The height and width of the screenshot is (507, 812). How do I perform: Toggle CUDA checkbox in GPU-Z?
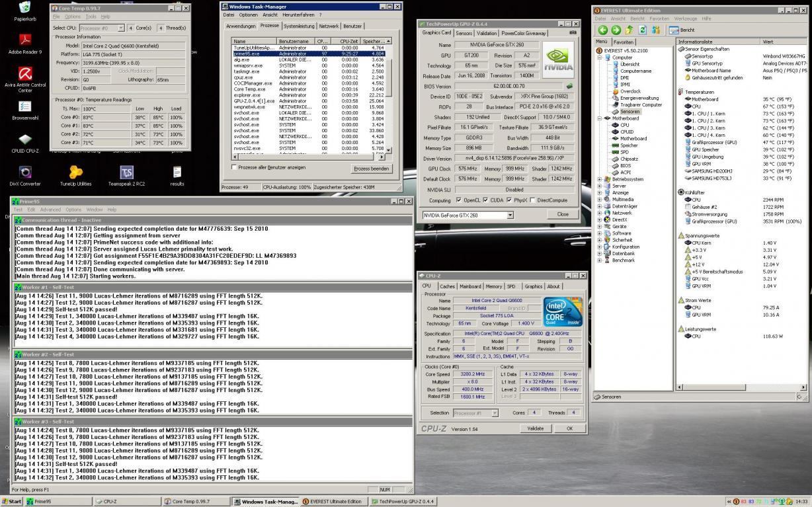[485, 200]
